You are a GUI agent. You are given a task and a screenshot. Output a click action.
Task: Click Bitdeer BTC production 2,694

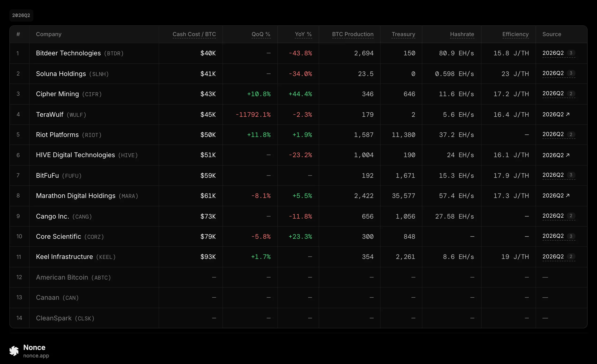point(364,53)
